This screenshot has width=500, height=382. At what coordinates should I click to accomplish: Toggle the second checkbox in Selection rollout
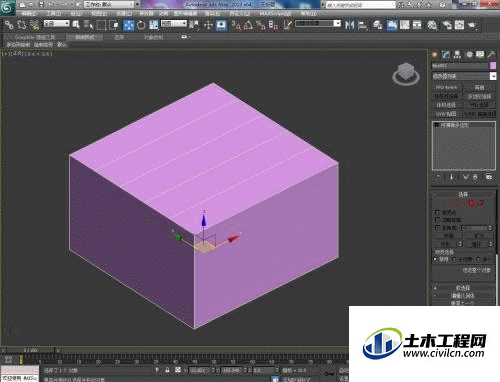point(438,220)
